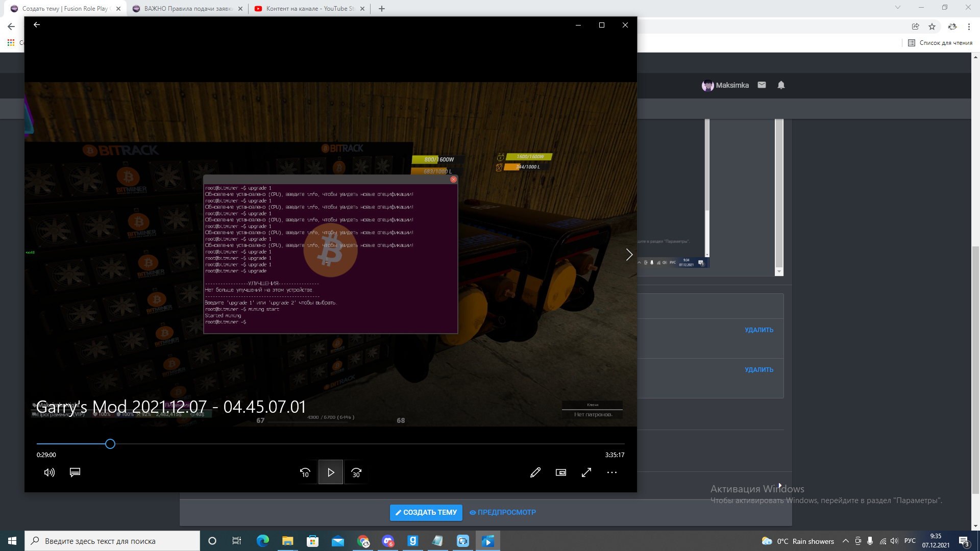Switch to the ВАЖНО Правила подачи заявки tab
The width and height of the screenshot is (980, 551).
pyautogui.click(x=187, y=9)
